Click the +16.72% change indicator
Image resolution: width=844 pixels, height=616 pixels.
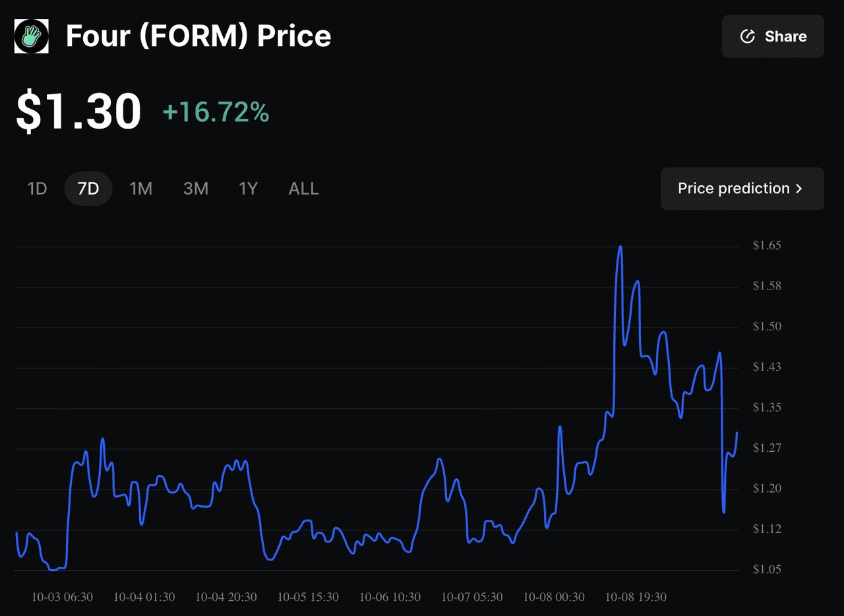tap(216, 112)
